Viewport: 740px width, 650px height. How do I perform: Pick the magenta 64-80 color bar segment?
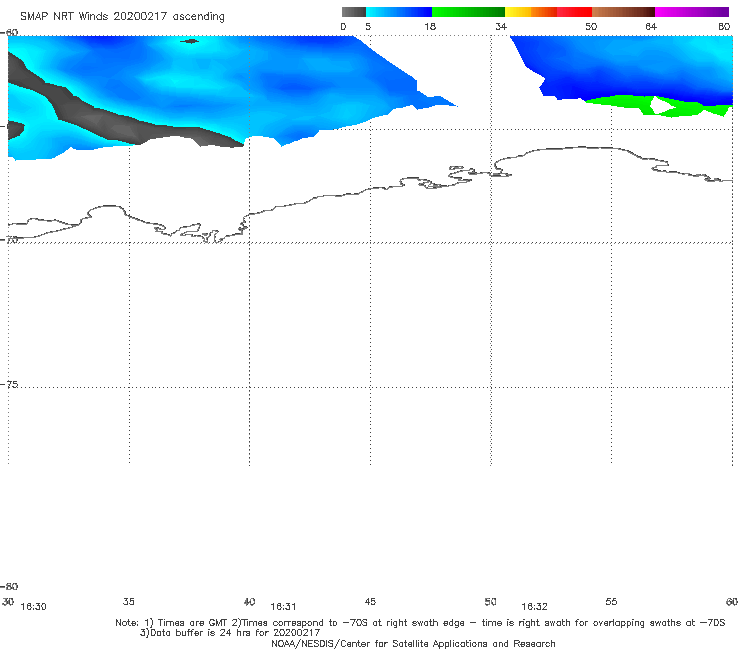pos(692,12)
